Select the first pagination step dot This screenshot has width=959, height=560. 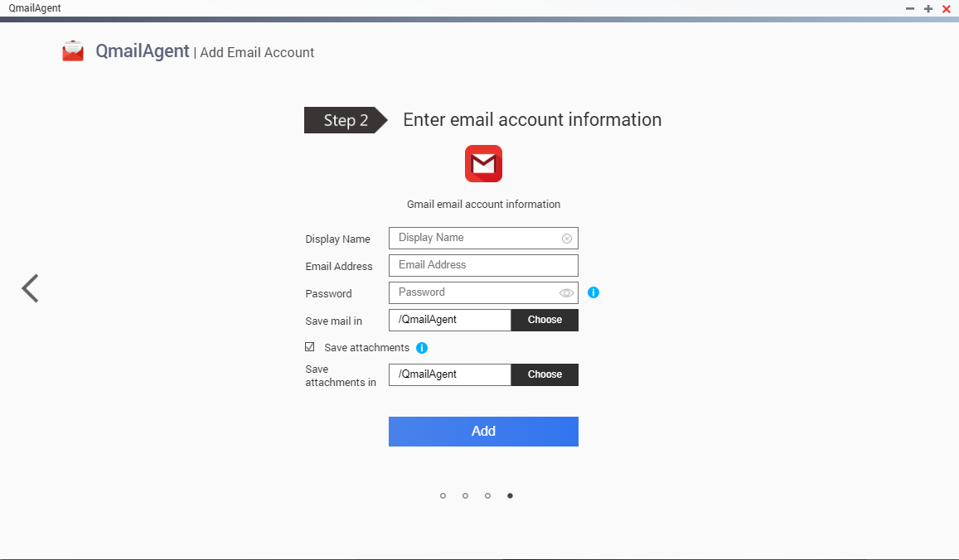pos(442,495)
